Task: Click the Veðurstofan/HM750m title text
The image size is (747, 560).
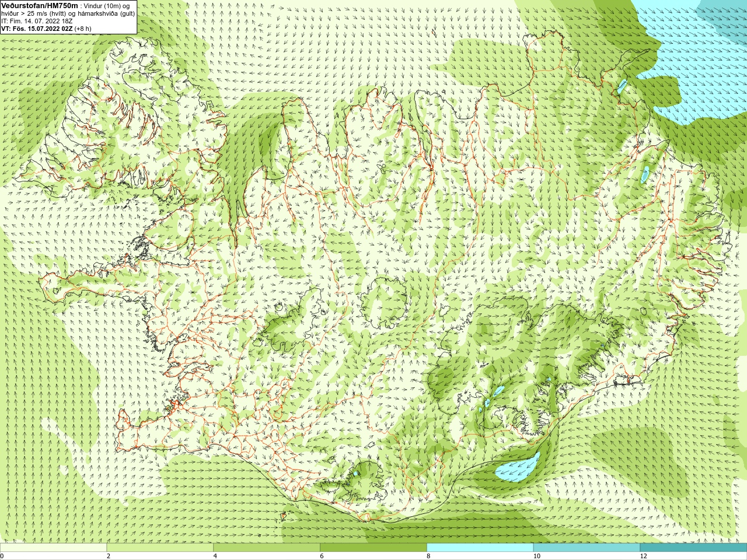Action: pos(39,5)
